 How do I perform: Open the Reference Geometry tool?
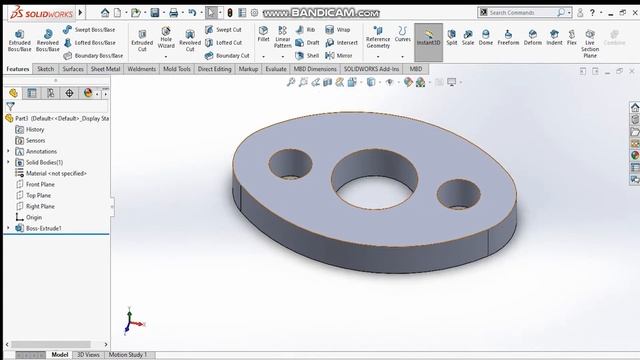[x=378, y=37]
